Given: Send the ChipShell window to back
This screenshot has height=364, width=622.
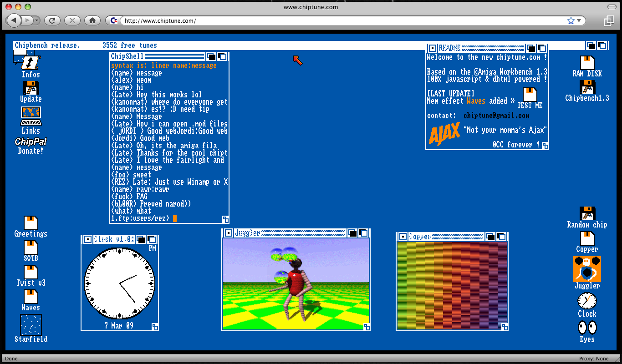Looking at the screenshot, I should point(211,56).
